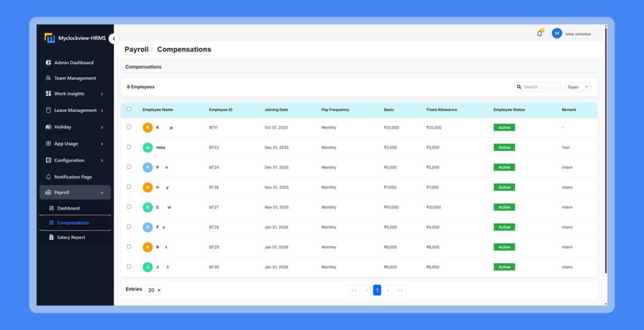
Task: Click the blue P avatar for BT24
Action: pos(147,168)
